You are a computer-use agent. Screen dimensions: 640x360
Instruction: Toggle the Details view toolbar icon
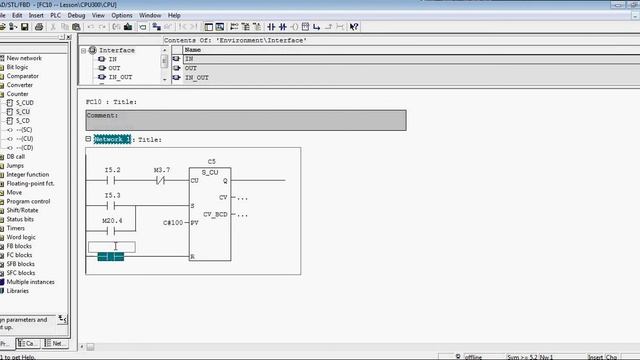coord(220,27)
